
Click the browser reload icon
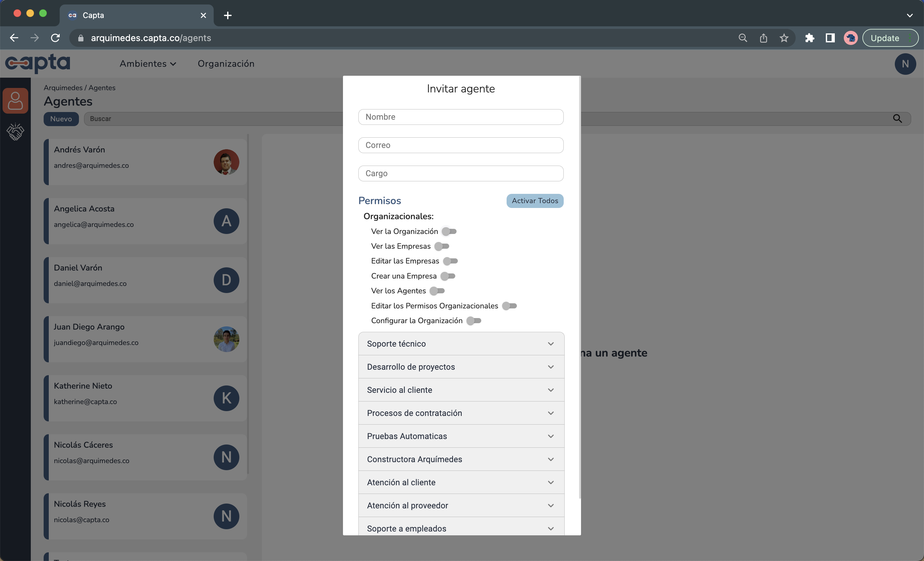(x=56, y=38)
